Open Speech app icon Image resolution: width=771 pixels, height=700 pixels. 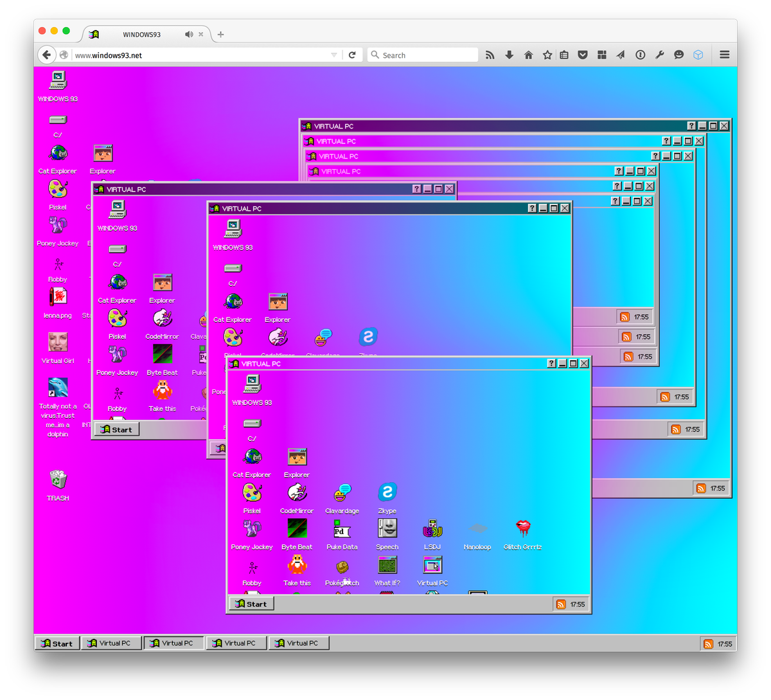coord(387,528)
